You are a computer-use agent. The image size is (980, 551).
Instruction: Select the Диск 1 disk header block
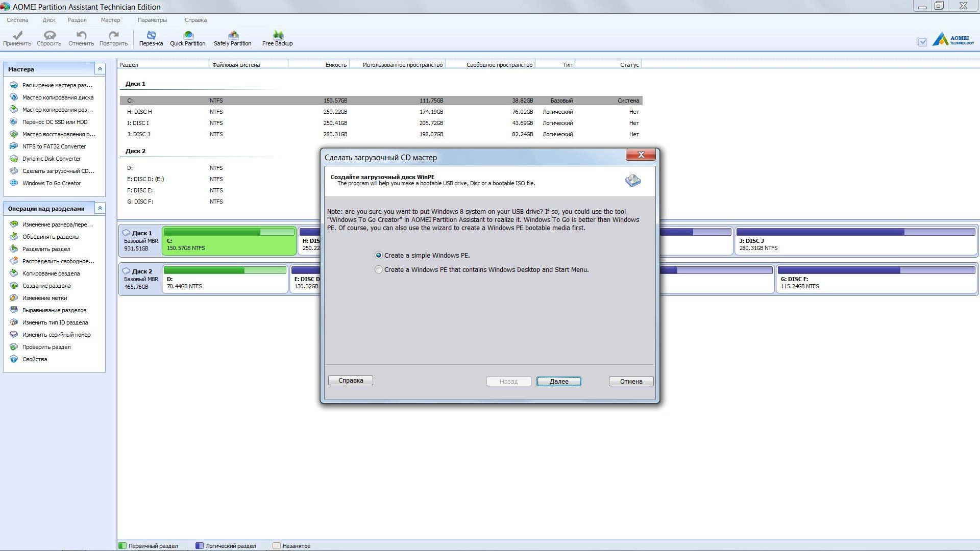pos(140,241)
